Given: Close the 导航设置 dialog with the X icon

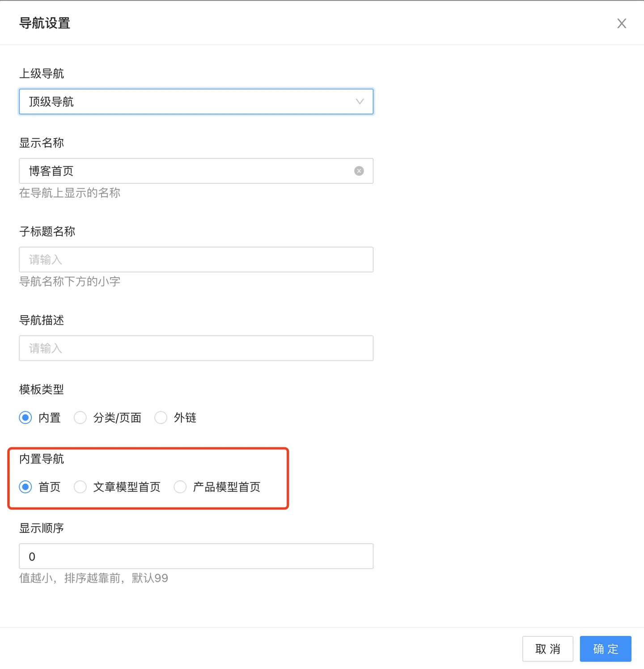Looking at the screenshot, I should pos(621,24).
